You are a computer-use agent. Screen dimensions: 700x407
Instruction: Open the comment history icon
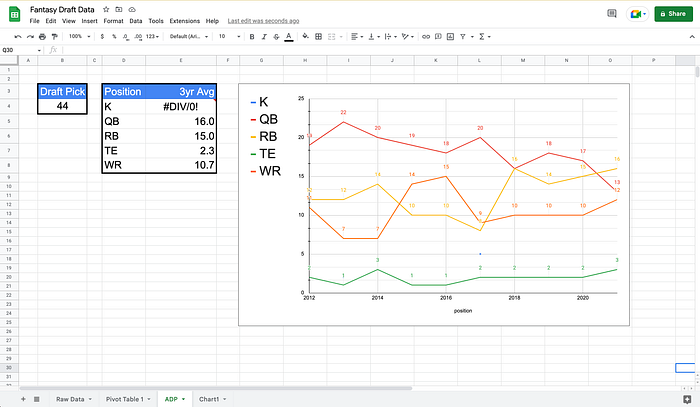[x=612, y=14]
